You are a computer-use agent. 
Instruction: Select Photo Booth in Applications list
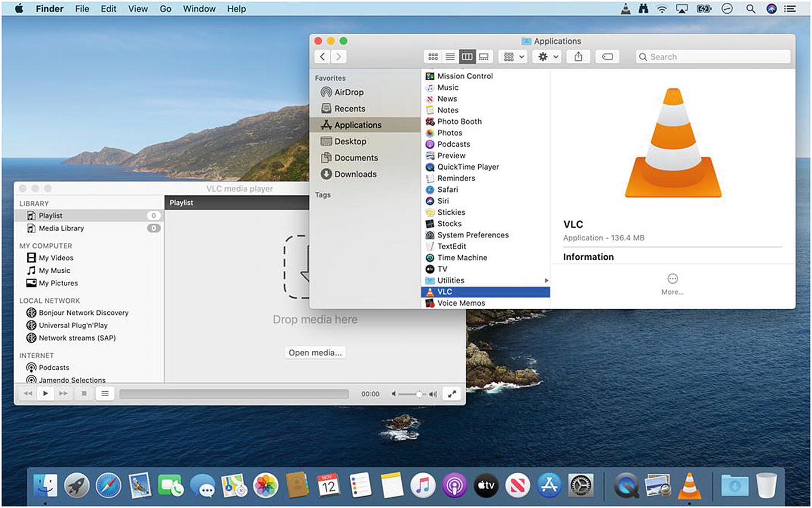click(x=486, y=121)
